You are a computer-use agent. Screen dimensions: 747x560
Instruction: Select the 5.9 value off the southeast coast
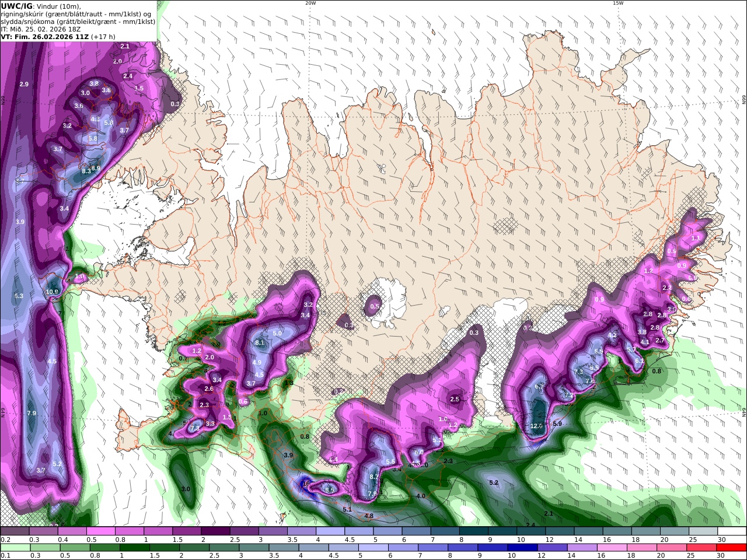click(x=557, y=424)
